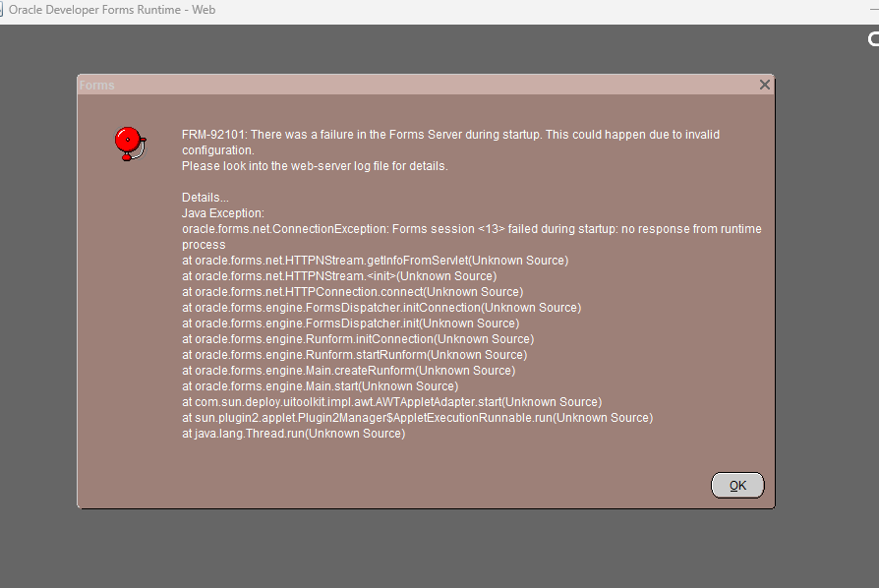The width and height of the screenshot is (879, 588).
Task: Close the Forms dialog with the X
Action: click(x=764, y=85)
